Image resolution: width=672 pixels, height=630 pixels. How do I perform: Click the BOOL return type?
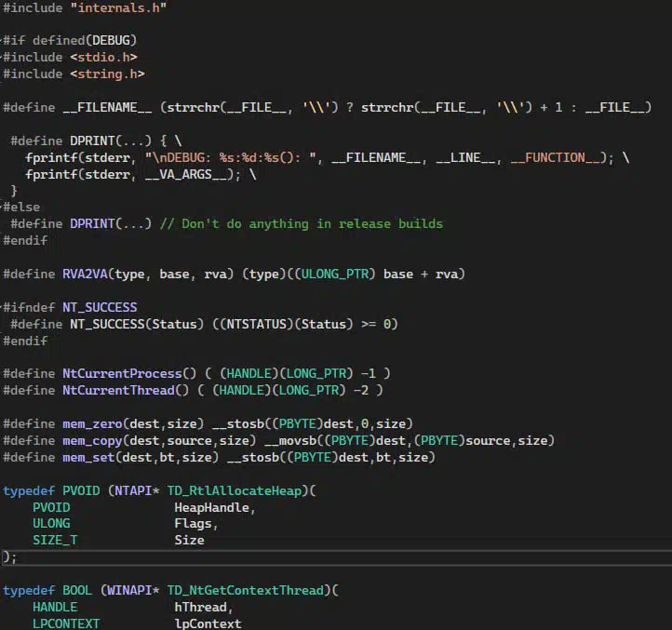[77, 591]
